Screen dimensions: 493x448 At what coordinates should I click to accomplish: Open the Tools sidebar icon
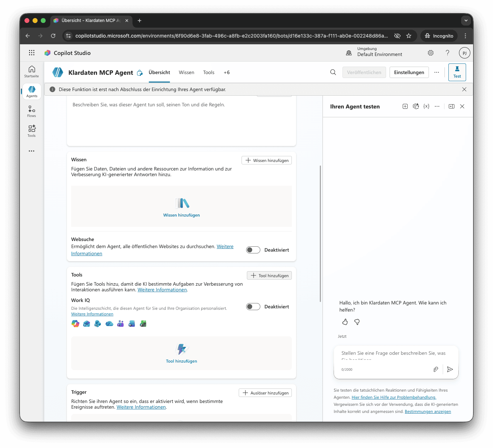pyautogui.click(x=32, y=131)
